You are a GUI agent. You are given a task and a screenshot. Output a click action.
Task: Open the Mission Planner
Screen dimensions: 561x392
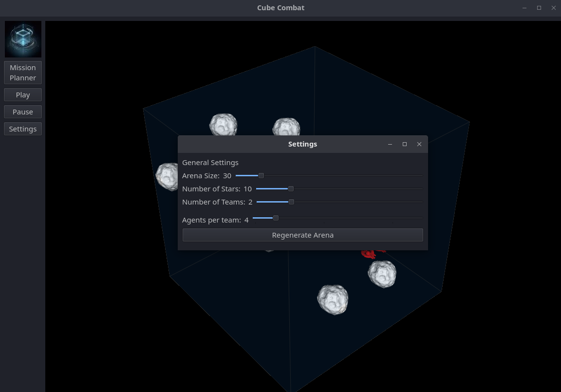tap(23, 73)
